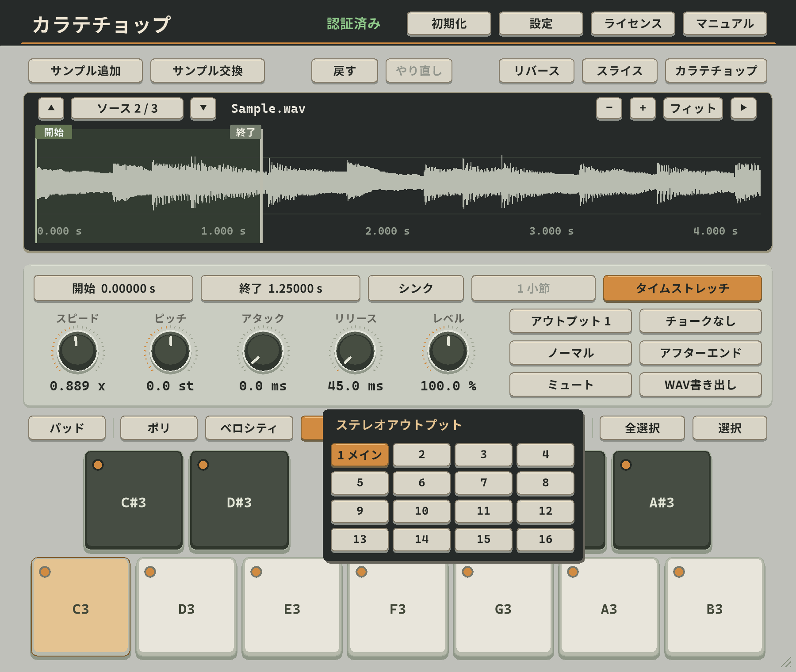This screenshot has width=796, height=672.
Task: Open the チョークなし choke dropdown
Action: click(x=700, y=321)
